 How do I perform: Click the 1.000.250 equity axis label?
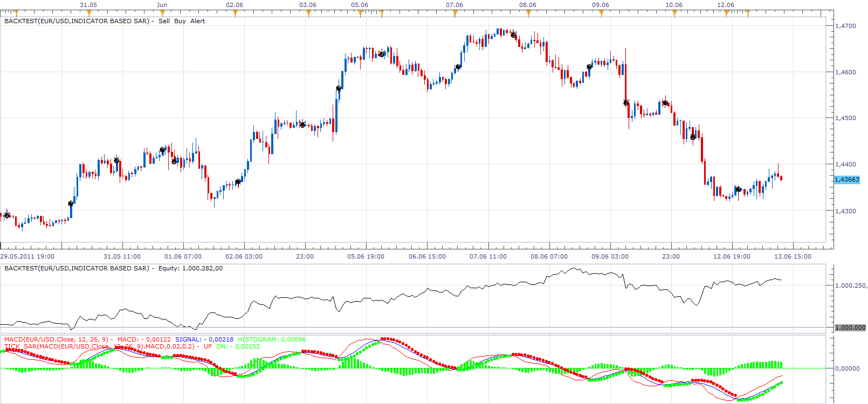851,285
